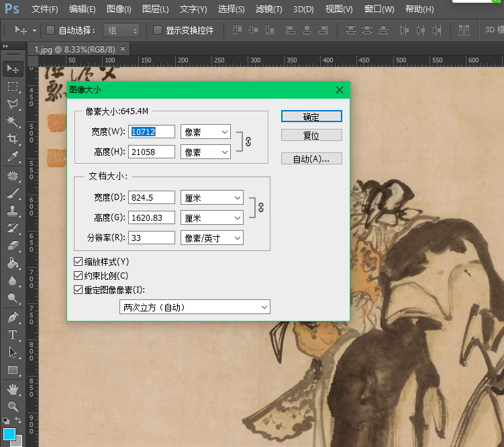Open the pixel height 像素 unit dropdown
504x447 pixels.
click(x=205, y=152)
